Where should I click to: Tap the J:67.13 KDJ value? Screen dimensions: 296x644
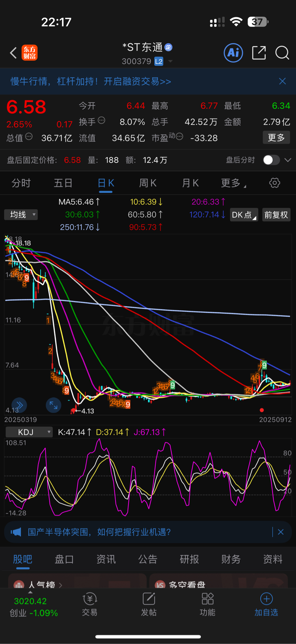(150, 432)
